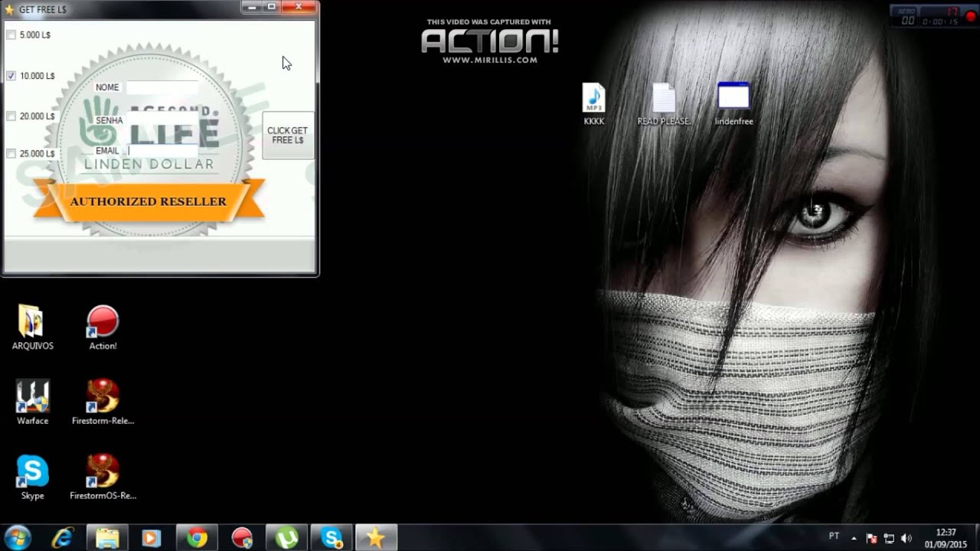Open Windows Explorer from the taskbar
This screenshot has height=551, width=980.
(x=107, y=538)
